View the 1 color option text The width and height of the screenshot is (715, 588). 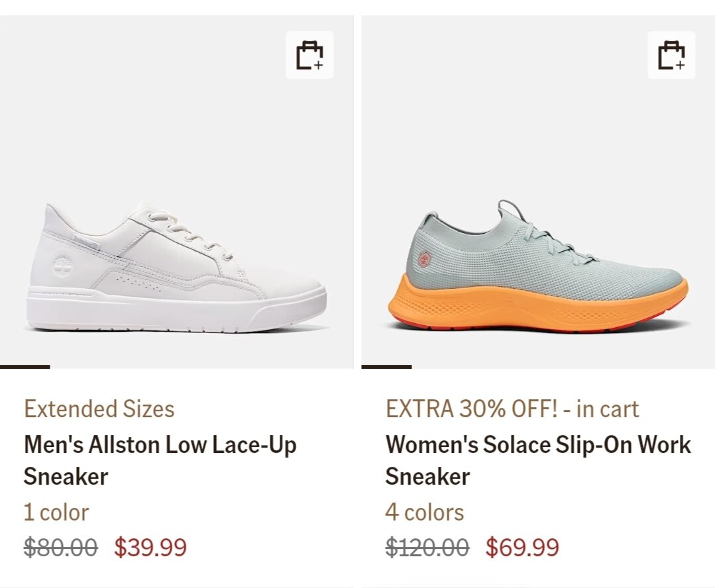coord(56,513)
